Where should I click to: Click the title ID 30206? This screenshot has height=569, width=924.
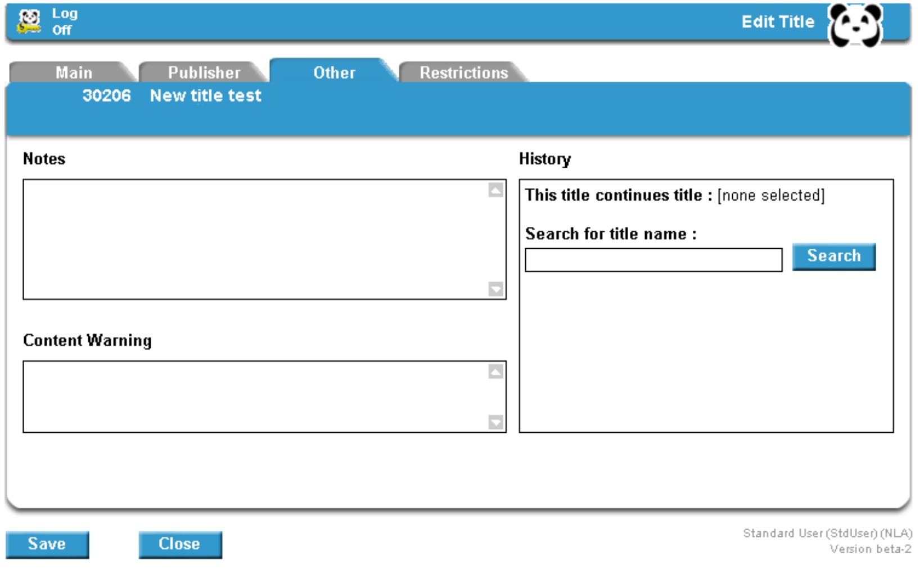point(106,96)
